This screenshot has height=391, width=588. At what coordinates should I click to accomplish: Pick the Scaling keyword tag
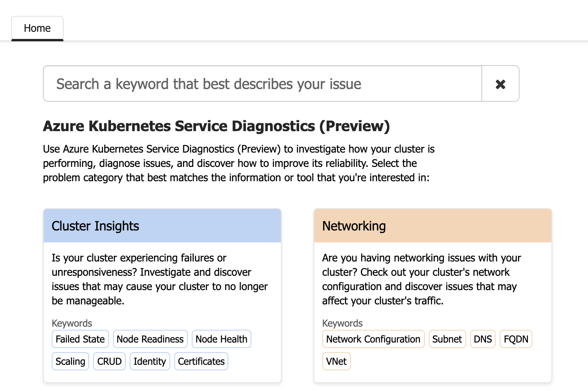click(x=70, y=361)
